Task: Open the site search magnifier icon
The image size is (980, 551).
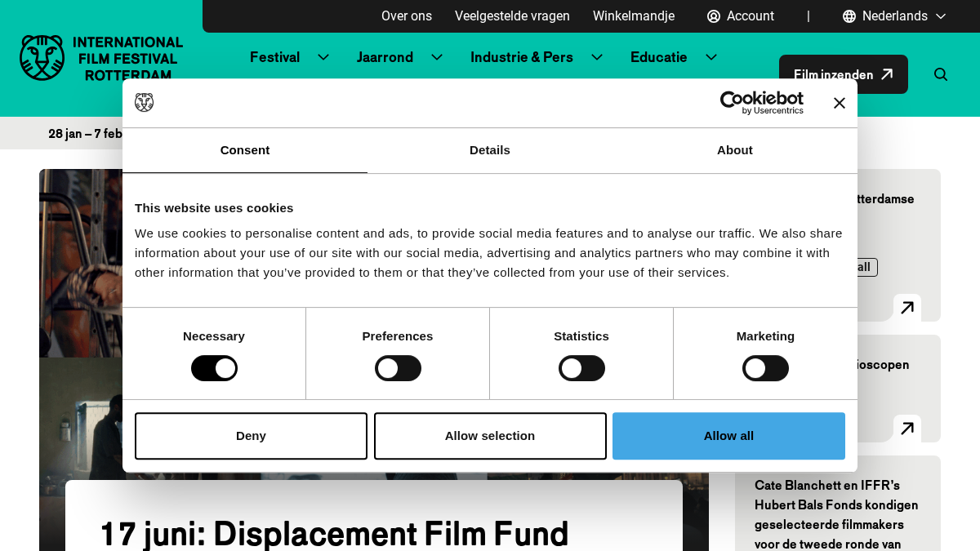Action: (941, 74)
